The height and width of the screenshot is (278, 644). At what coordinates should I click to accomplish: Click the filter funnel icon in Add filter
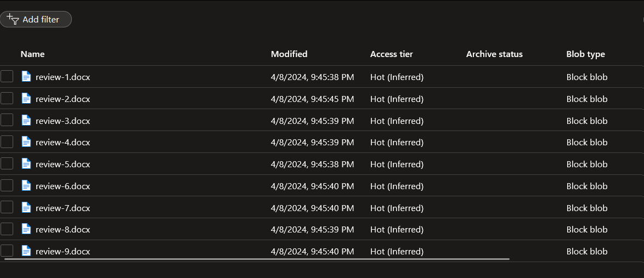click(13, 19)
